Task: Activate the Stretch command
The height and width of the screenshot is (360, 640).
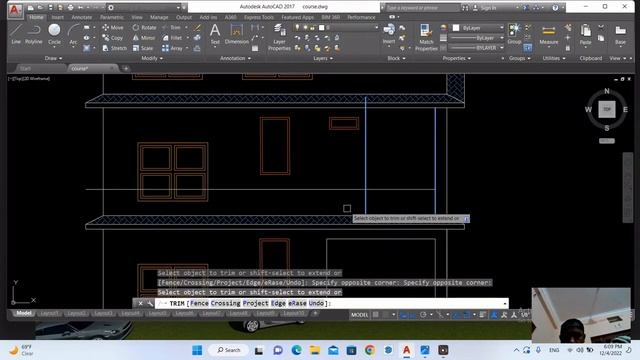Action: click(114, 48)
